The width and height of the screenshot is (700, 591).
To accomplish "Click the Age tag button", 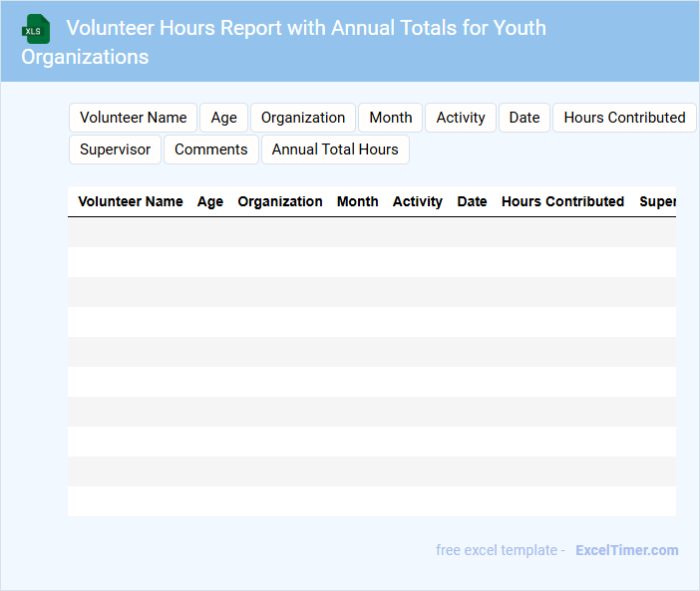I will point(224,118).
